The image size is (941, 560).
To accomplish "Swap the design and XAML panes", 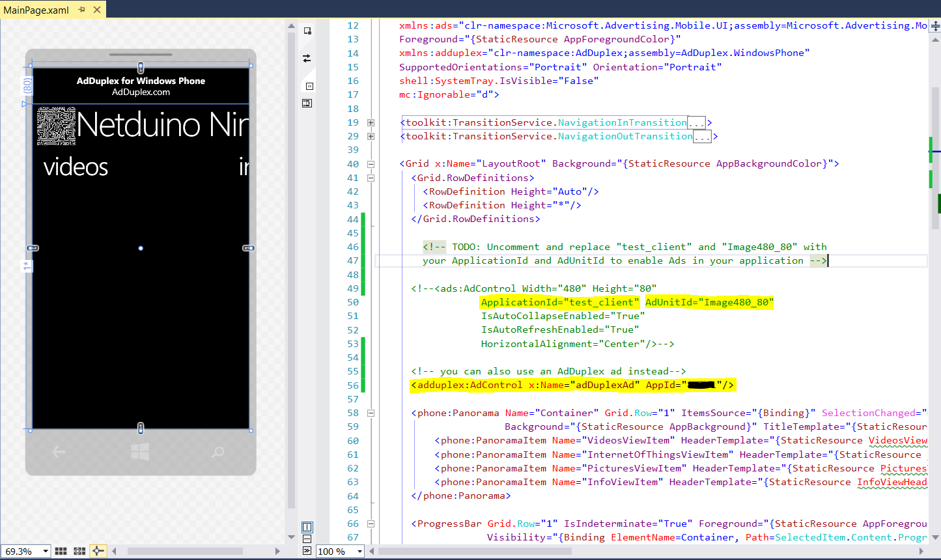I will click(307, 59).
